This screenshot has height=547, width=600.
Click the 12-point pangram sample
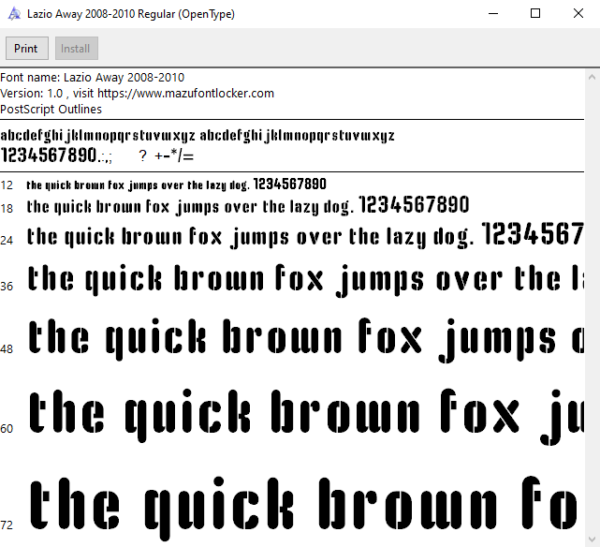(176, 185)
